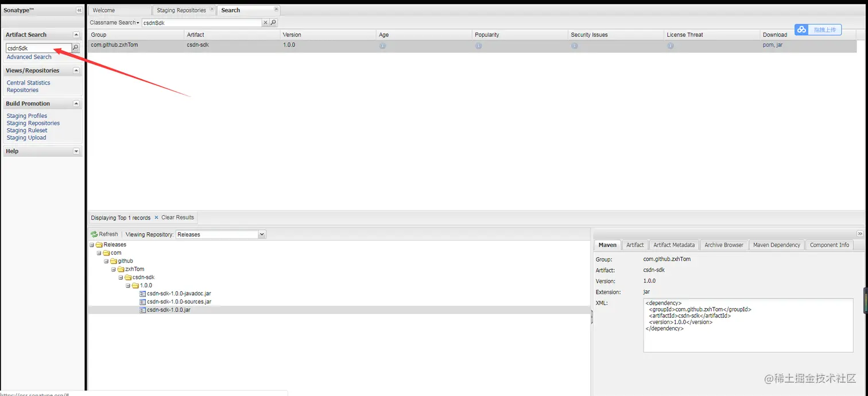The image size is (868, 396).
Task: Open the Classname Search type dropdown
Action: point(115,23)
